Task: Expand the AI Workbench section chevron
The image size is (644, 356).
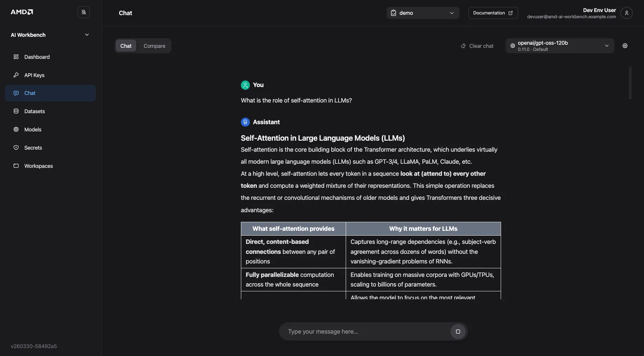Action: coord(87,35)
